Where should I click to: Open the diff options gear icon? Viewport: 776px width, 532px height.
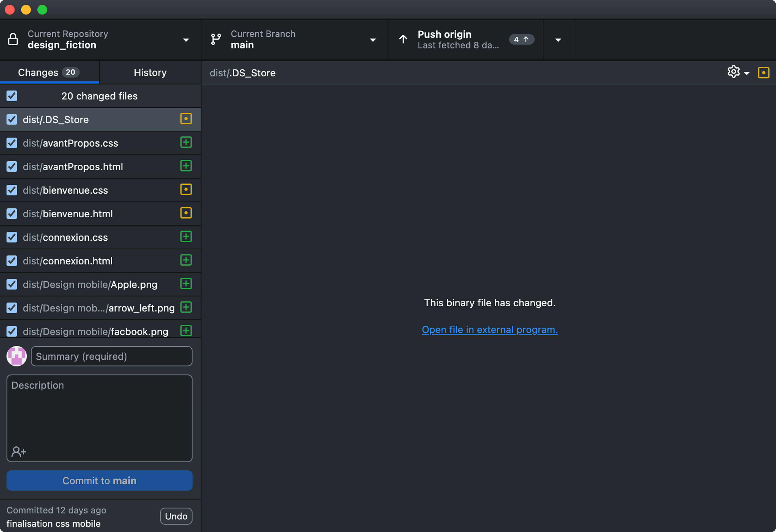[x=734, y=72]
